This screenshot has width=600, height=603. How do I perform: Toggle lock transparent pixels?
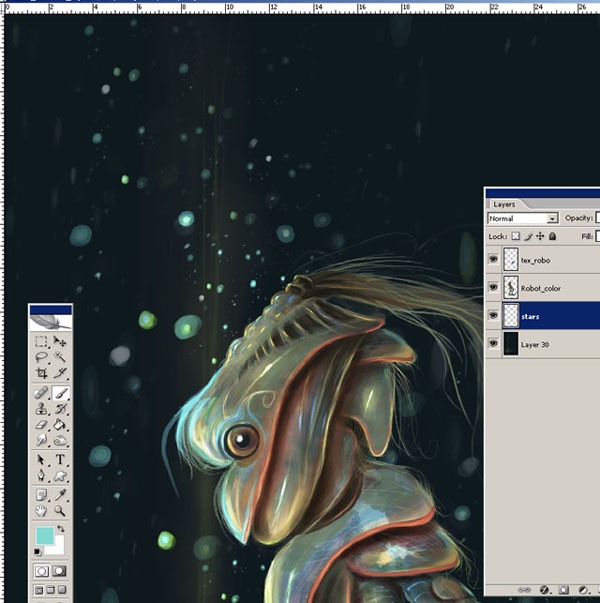(515, 236)
